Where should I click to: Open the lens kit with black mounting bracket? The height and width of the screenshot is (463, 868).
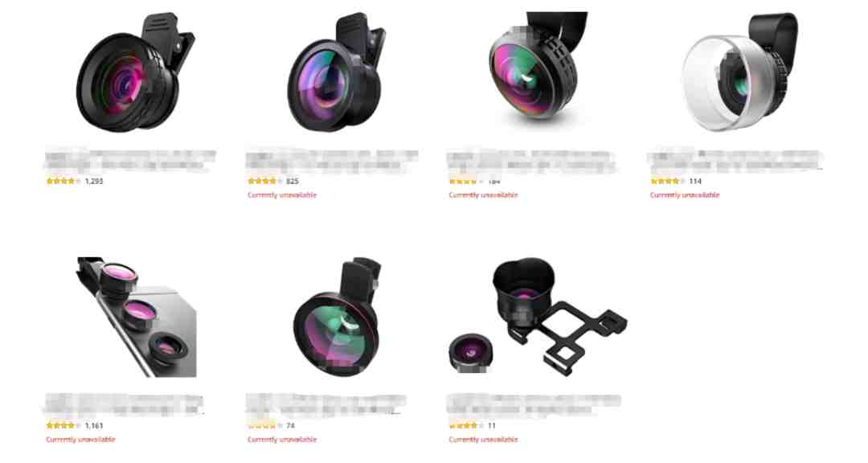click(537, 316)
